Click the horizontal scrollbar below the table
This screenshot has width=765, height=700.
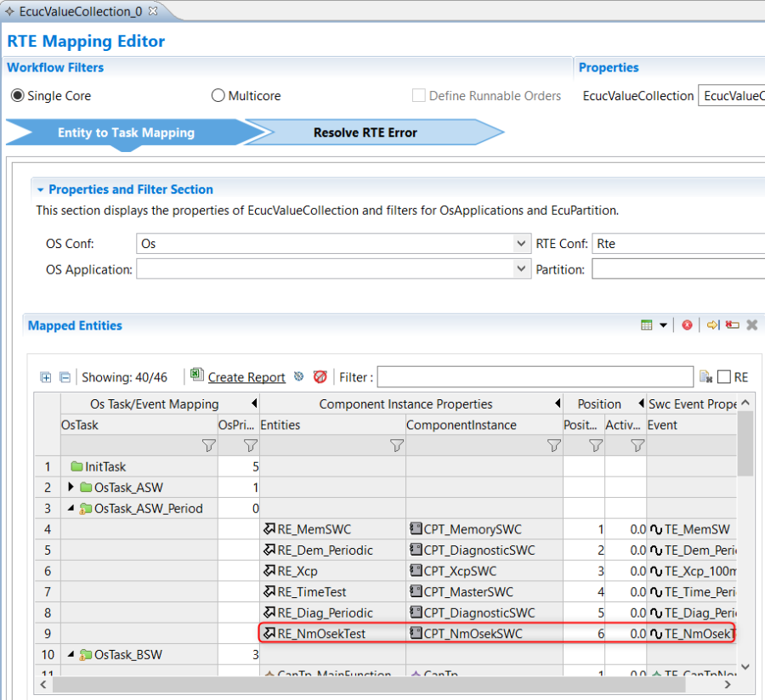[369, 685]
